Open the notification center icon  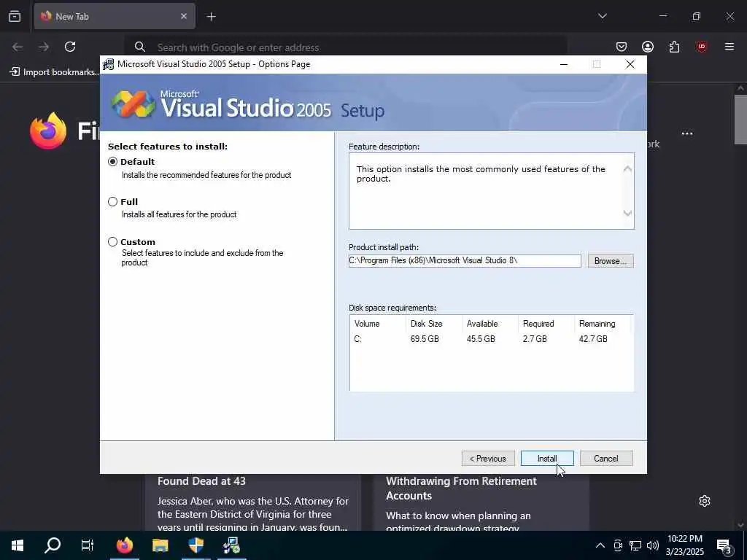pos(724,546)
